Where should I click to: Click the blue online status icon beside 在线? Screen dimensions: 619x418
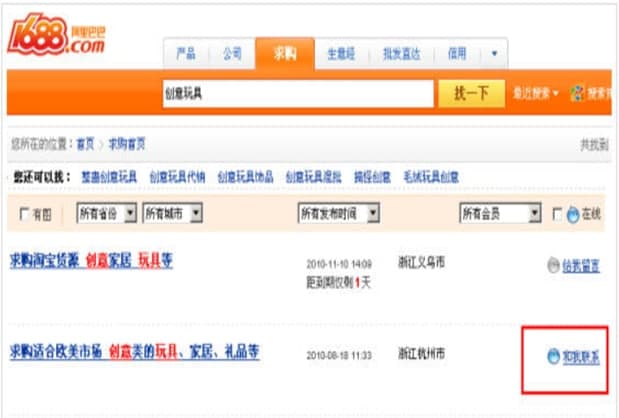573,215
